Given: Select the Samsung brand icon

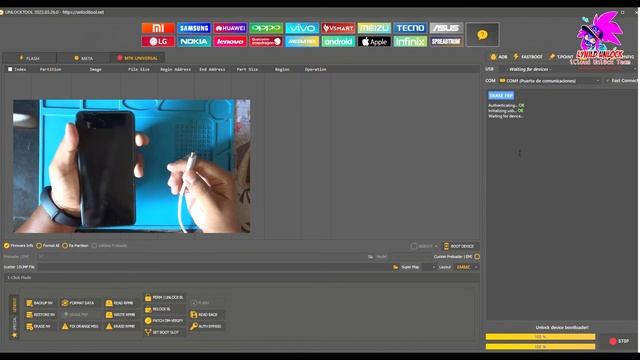Looking at the screenshot, I should click(x=194, y=28).
